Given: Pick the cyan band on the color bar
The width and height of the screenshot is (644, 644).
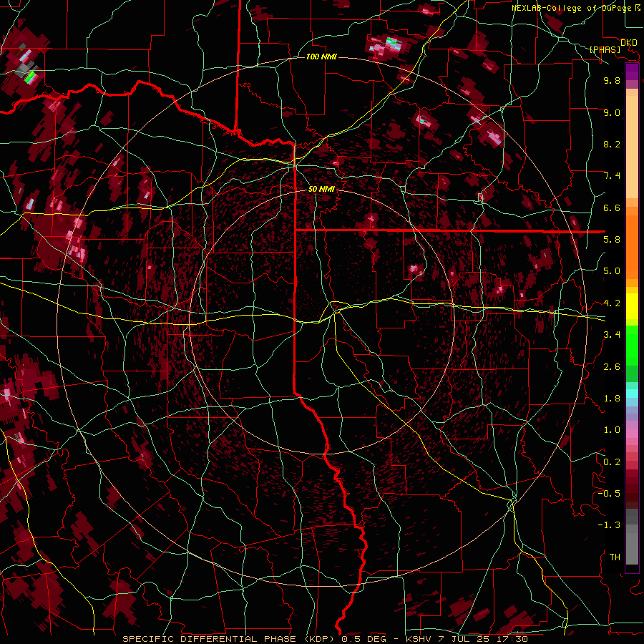Looking at the screenshot, I should click(x=632, y=394).
